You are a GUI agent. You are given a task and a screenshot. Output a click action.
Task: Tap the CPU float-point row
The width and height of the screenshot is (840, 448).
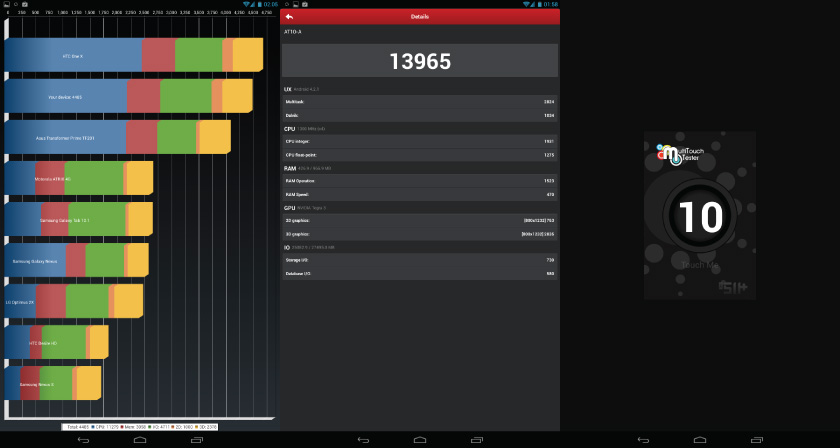click(420, 155)
